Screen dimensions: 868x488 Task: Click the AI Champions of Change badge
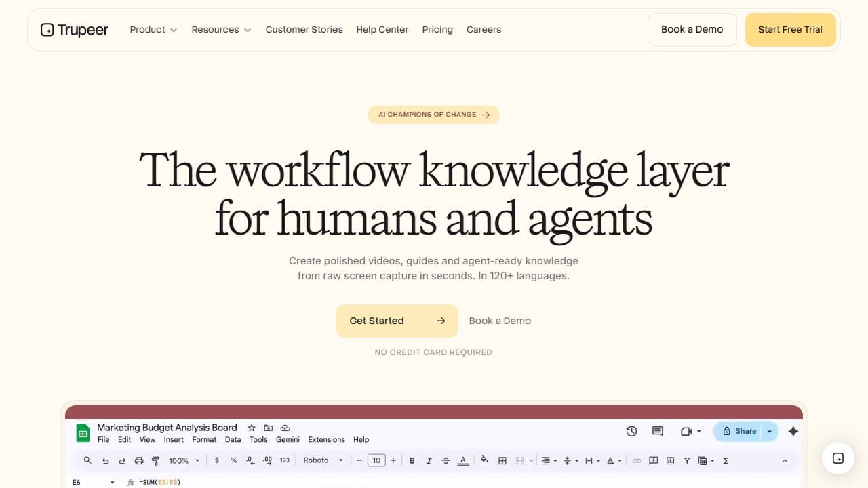pyautogui.click(x=433, y=115)
